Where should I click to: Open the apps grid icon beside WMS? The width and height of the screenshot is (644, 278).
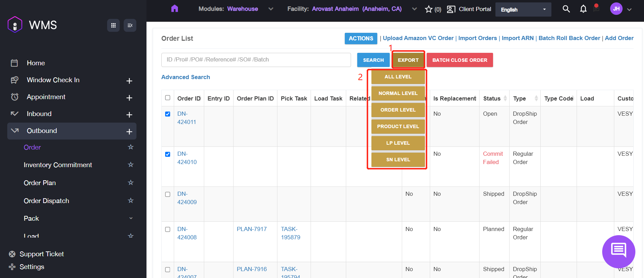coord(113,25)
